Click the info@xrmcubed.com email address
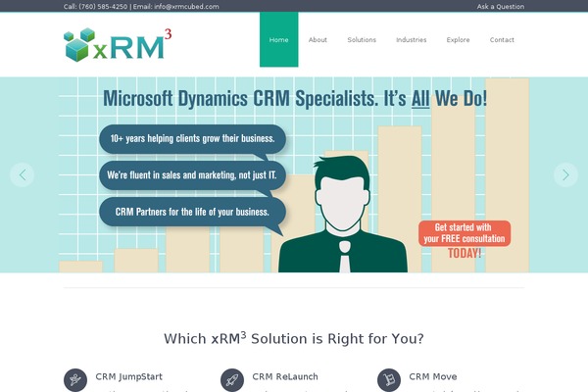This screenshot has width=588, height=392. [186, 6]
